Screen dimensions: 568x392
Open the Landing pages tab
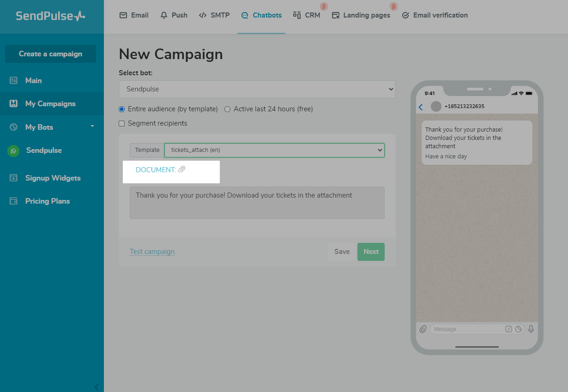click(361, 15)
